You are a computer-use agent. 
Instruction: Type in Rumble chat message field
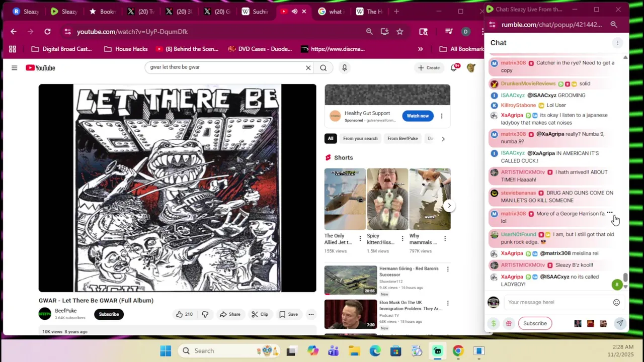coord(557,302)
